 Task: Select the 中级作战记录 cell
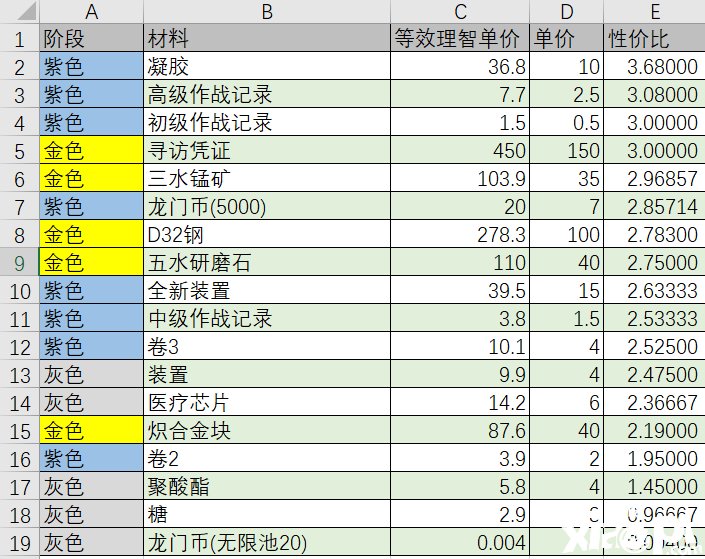[267, 318]
